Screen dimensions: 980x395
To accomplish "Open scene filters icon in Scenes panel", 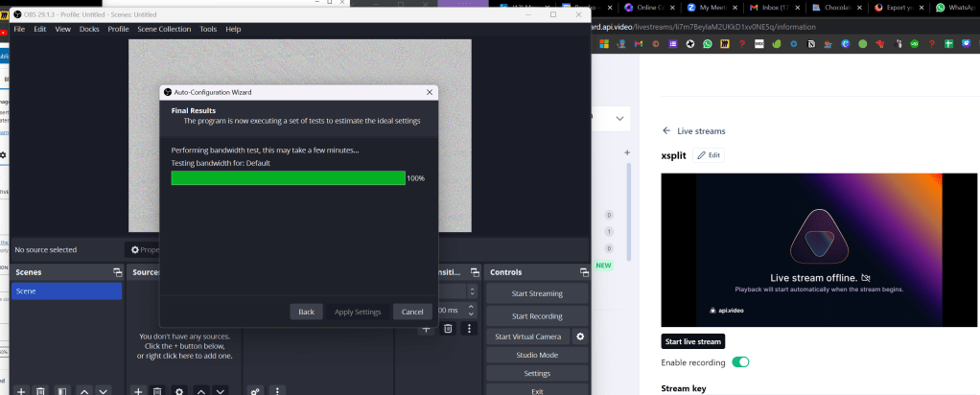I will click(62, 390).
